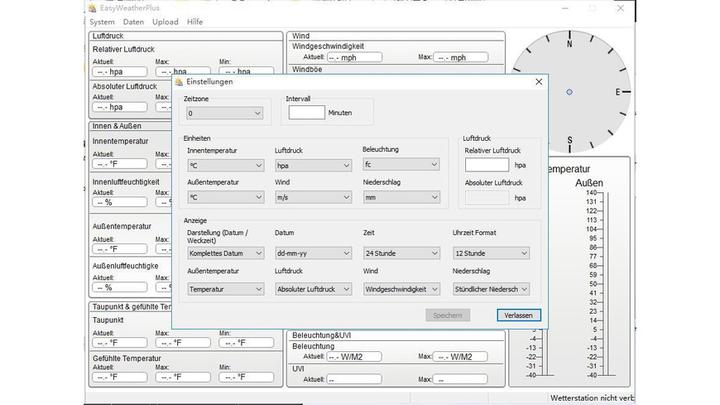
Task: Click the Beleuchtung Max W/M2 field
Action: click(460, 357)
